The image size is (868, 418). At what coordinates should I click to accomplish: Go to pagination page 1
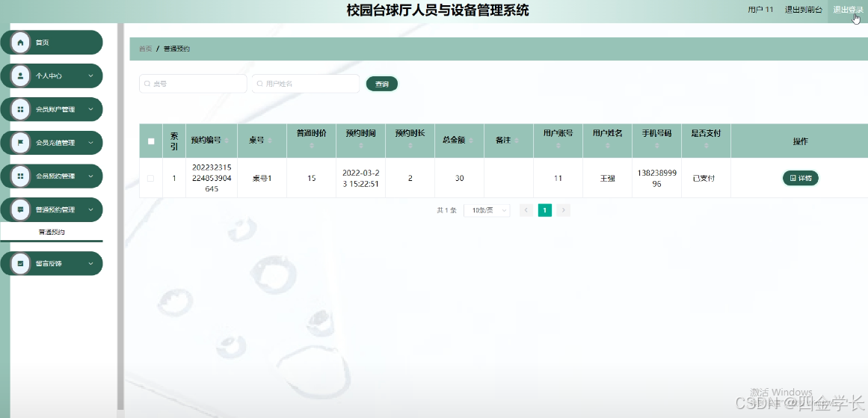545,210
